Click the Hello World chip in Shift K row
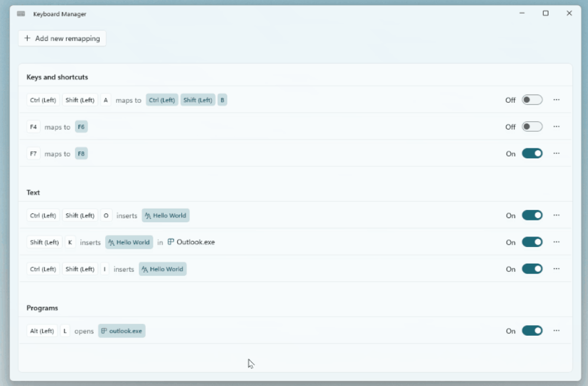 (x=129, y=242)
